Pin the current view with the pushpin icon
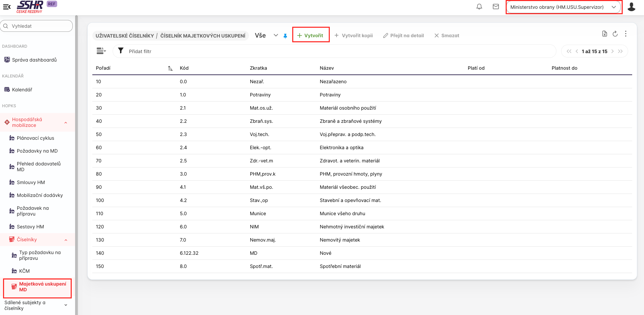The height and width of the screenshot is (315, 644). [285, 36]
